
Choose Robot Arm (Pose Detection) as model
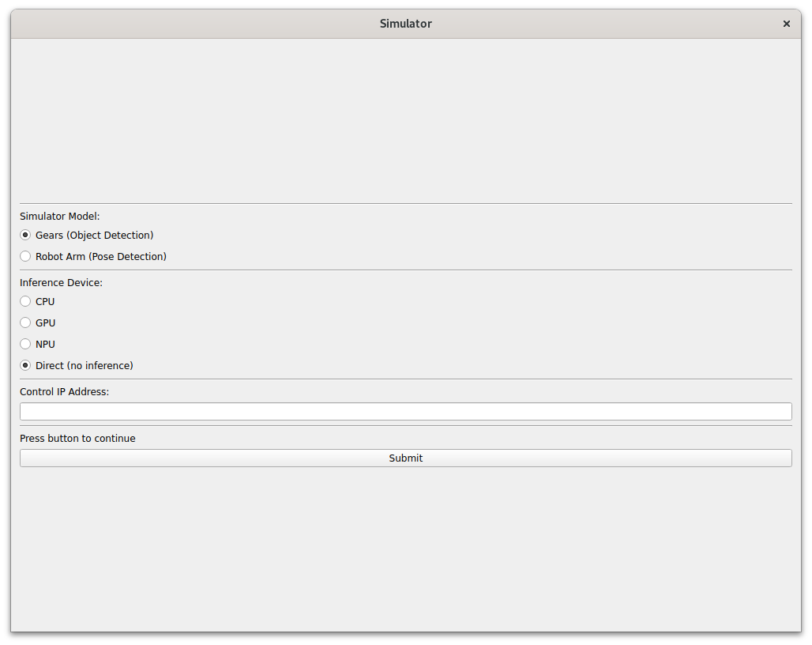tap(25, 256)
